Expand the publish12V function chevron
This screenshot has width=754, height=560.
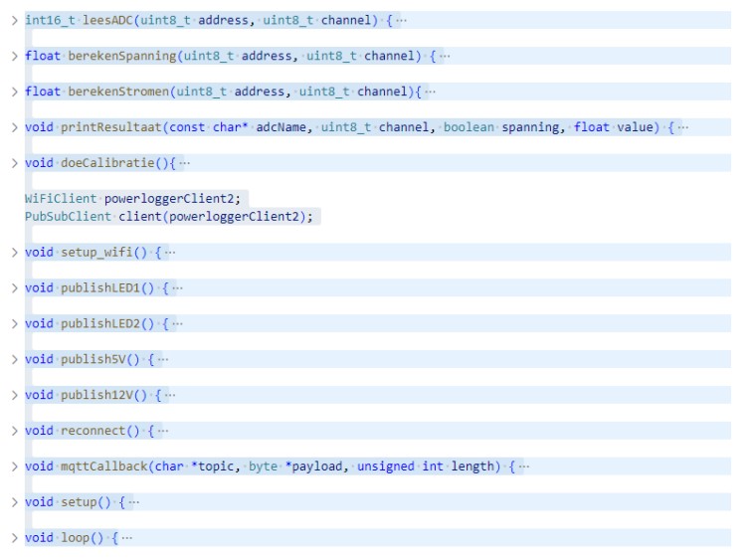[14, 396]
